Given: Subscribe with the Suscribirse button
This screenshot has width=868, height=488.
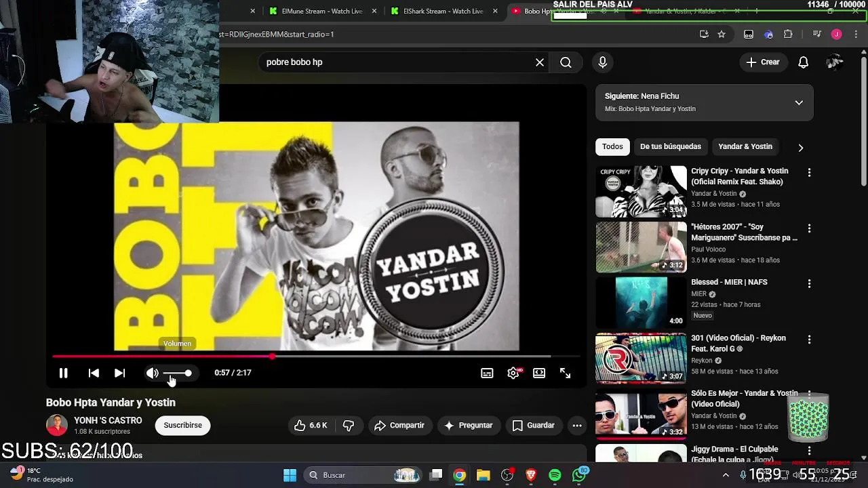Looking at the screenshot, I should click(x=182, y=426).
